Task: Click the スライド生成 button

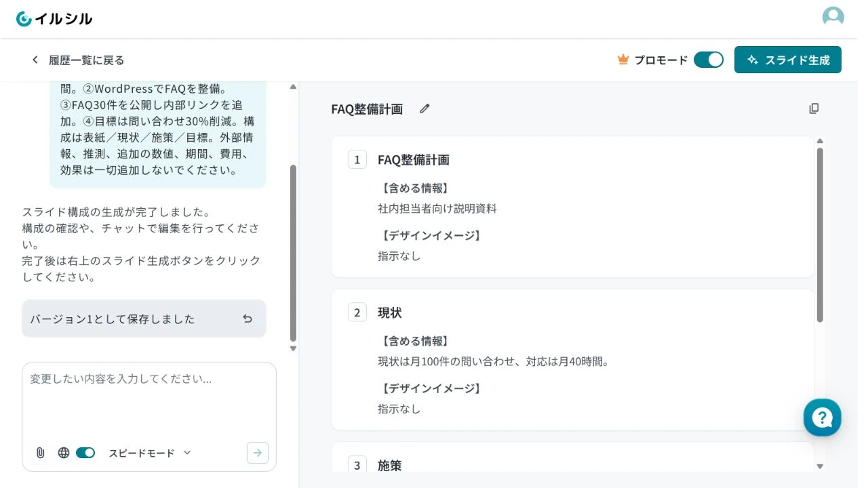Action: click(788, 60)
